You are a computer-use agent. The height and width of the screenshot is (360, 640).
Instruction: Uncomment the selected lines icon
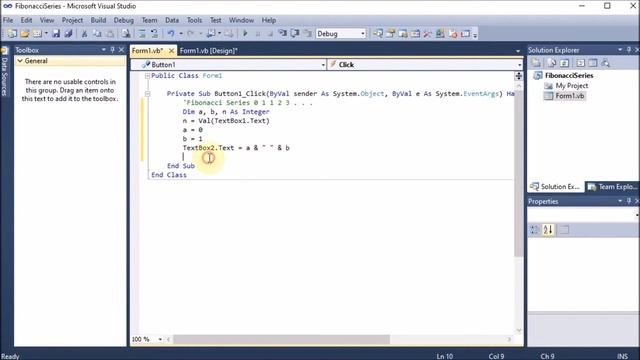[x=154, y=34]
